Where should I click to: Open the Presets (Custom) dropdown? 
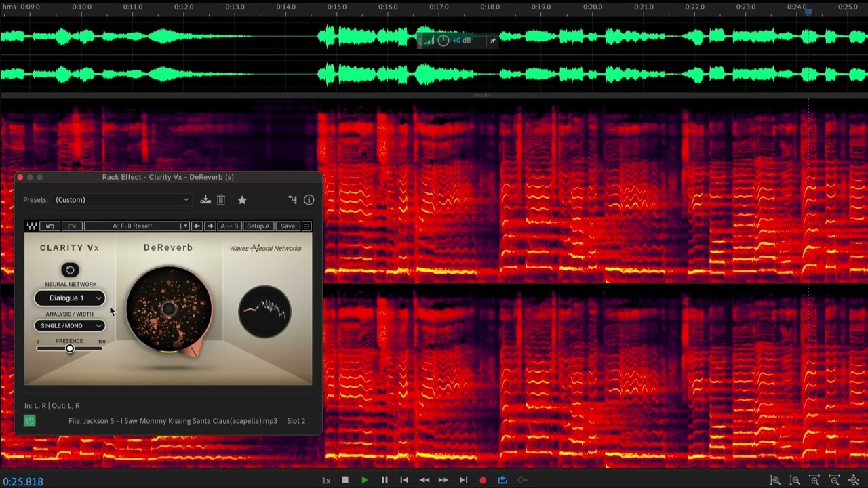pyautogui.click(x=122, y=200)
